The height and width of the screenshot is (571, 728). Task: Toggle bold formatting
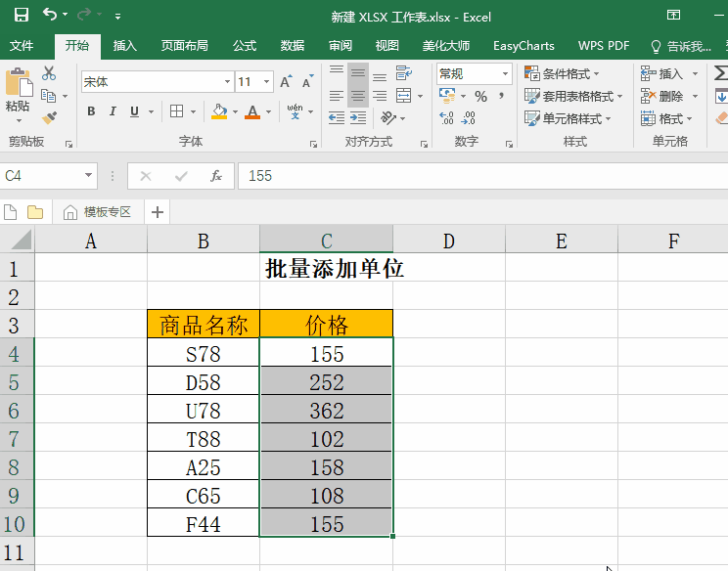pyautogui.click(x=91, y=111)
